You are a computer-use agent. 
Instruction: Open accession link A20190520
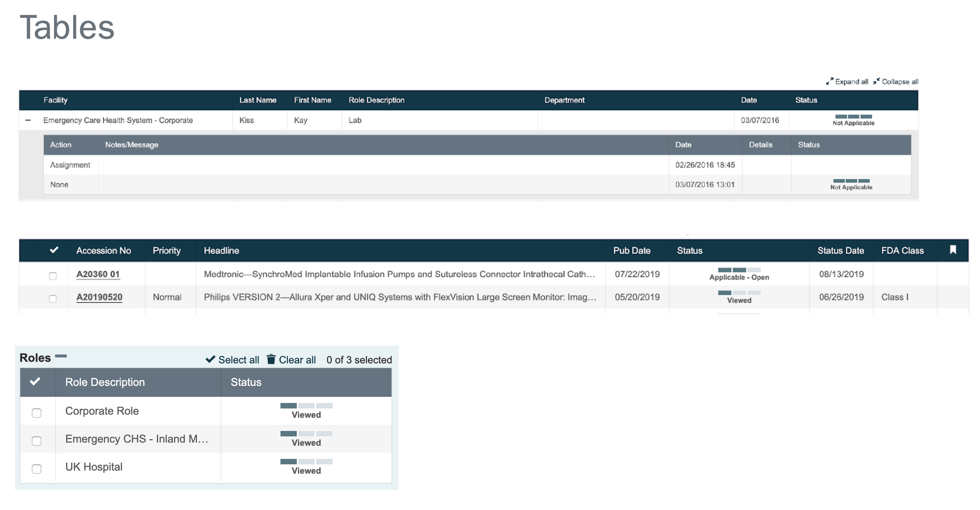99,297
